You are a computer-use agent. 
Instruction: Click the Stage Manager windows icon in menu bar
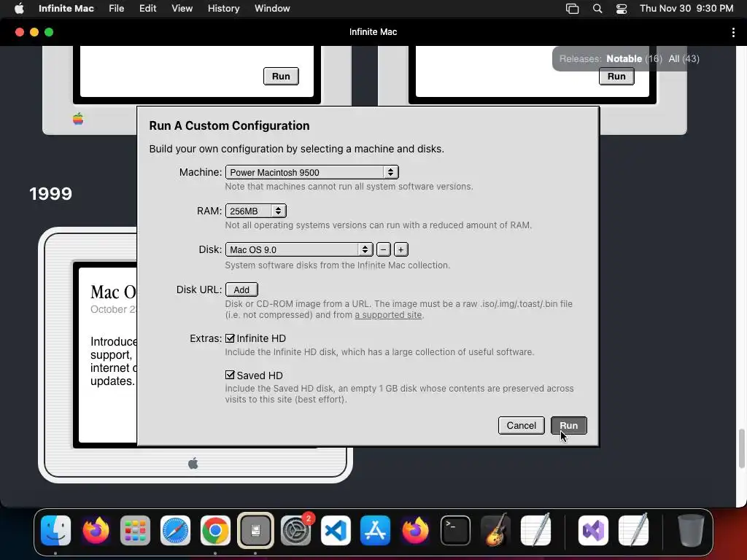tap(572, 8)
